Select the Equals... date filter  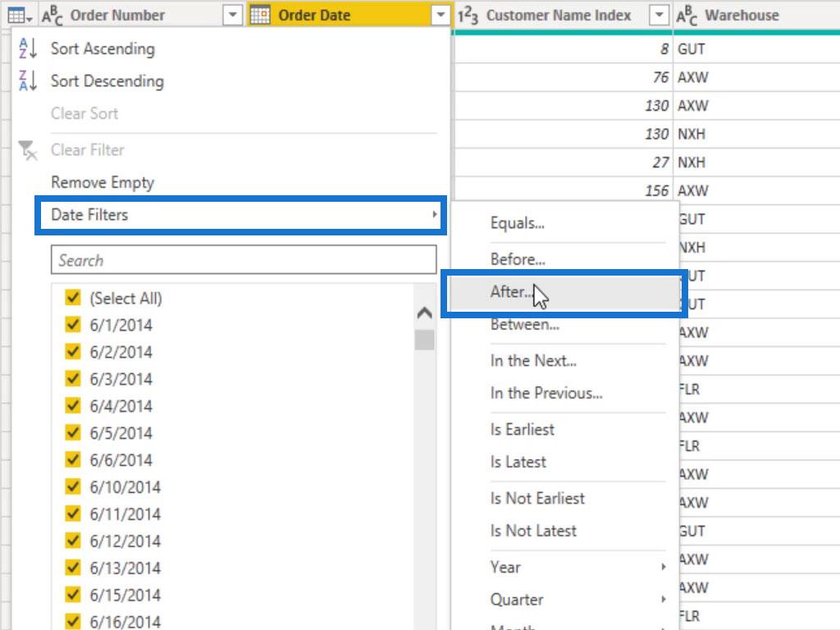point(517,223)
